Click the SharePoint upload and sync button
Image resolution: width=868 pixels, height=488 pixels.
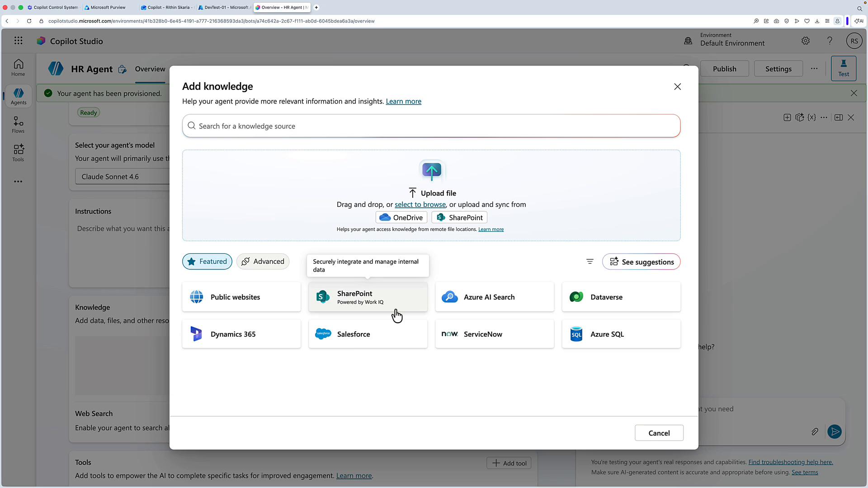(459, 217)
